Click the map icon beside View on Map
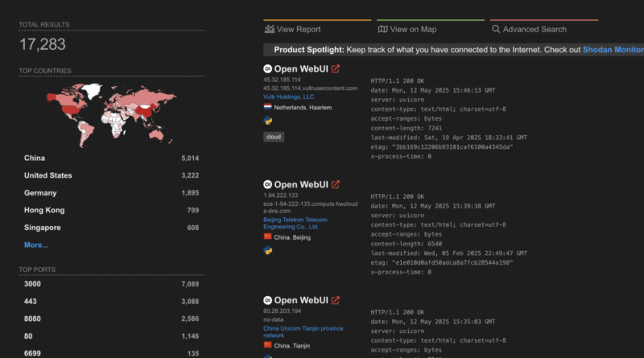This screenshot has width=644, height=358. tap(383, 29)
